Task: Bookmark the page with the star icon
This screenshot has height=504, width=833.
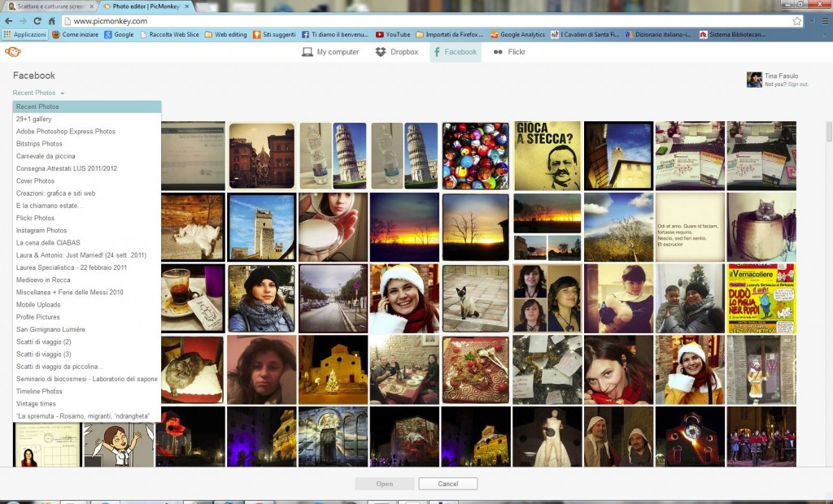Action: coord(797,20)
